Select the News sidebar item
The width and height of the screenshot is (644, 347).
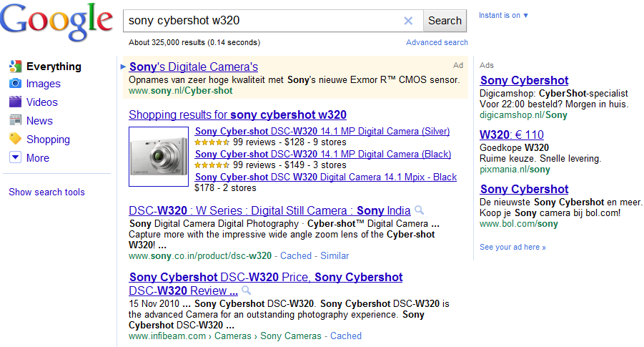(39, 121)
